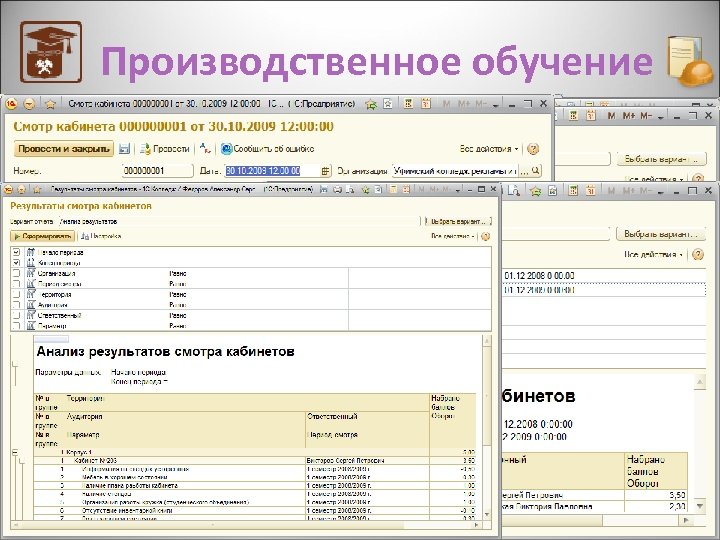This screenshot has height=540, width=720.
Task: Enable the Территория filter checkbox
Action: [17, 294]
